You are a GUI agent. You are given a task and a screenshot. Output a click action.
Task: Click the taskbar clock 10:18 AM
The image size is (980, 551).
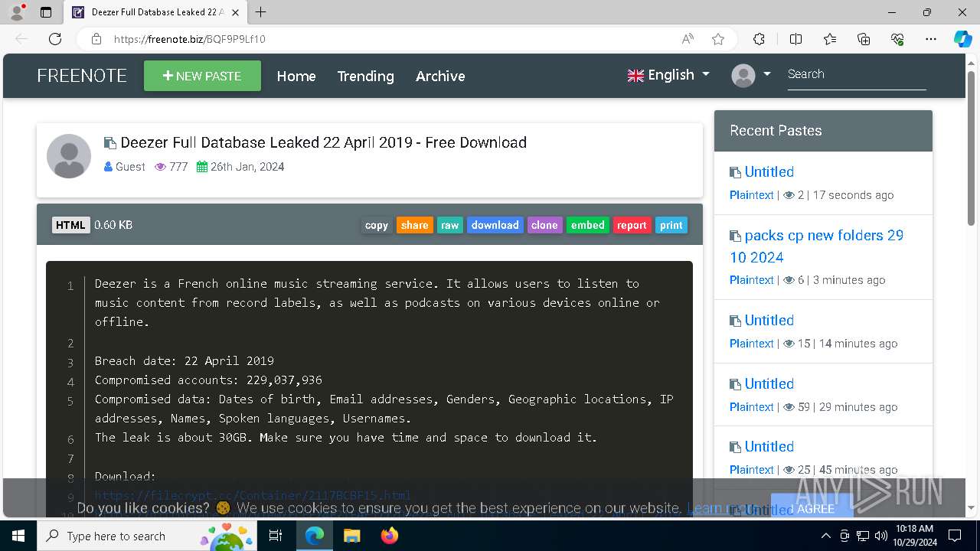[x=914, y=536]
